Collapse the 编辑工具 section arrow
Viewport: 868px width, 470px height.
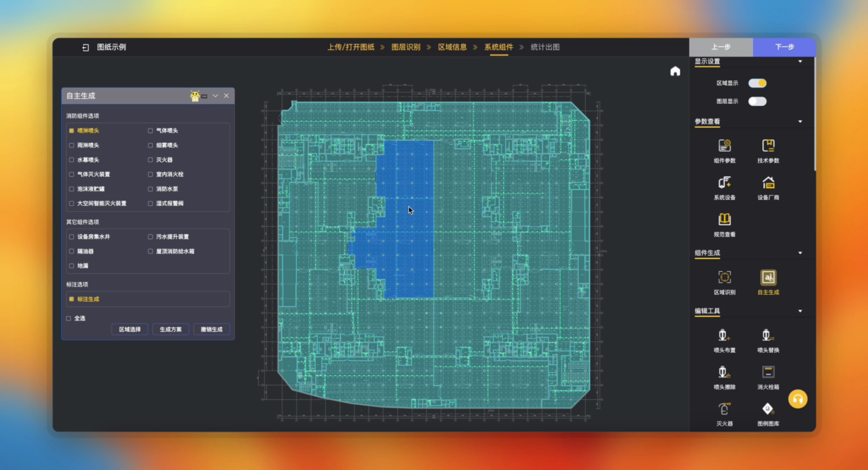click(800, 311)
